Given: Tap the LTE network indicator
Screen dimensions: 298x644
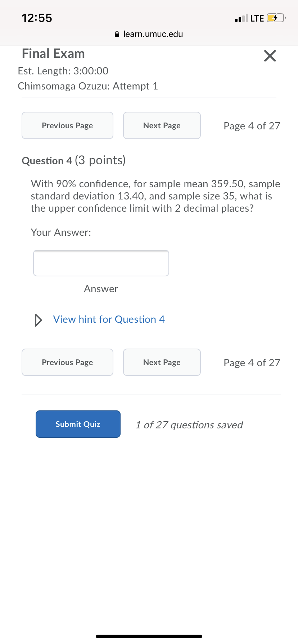Looking at the screenshot, I should pos(257,18).
